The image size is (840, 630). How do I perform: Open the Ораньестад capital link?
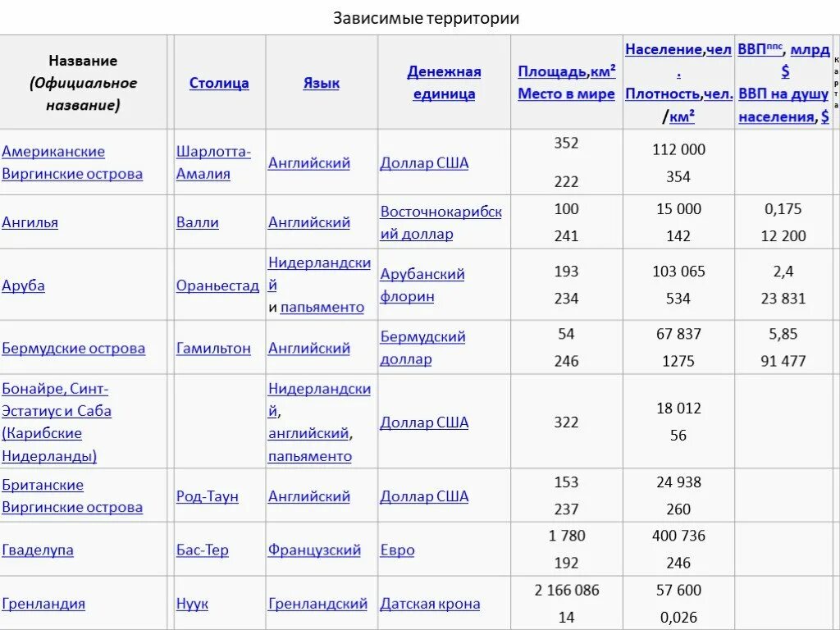(217, 285)
